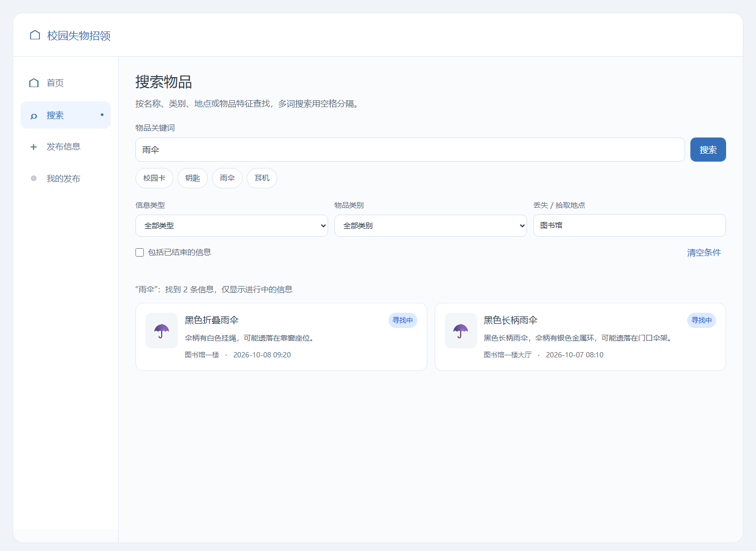The height and width of the screenshot is (551, 756).
Task: Open the 发布信息 sidebar menu item
Action: pyautogui.click(x=66, y=147)
